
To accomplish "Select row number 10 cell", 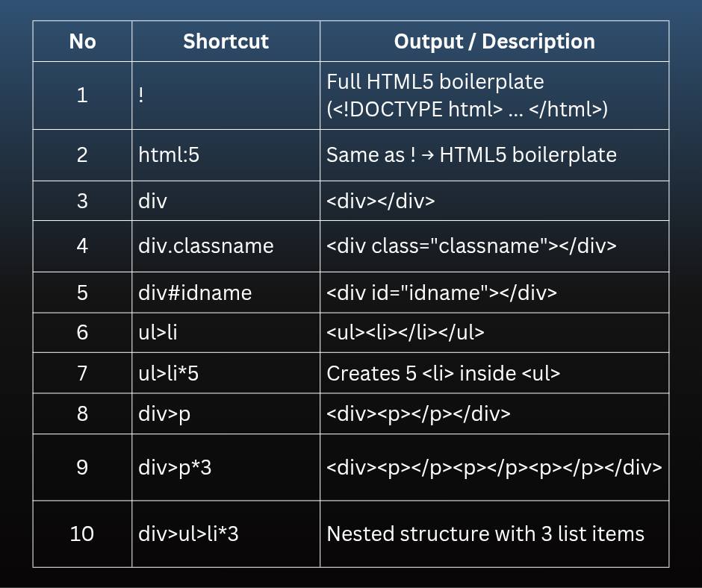I will 82,534.
